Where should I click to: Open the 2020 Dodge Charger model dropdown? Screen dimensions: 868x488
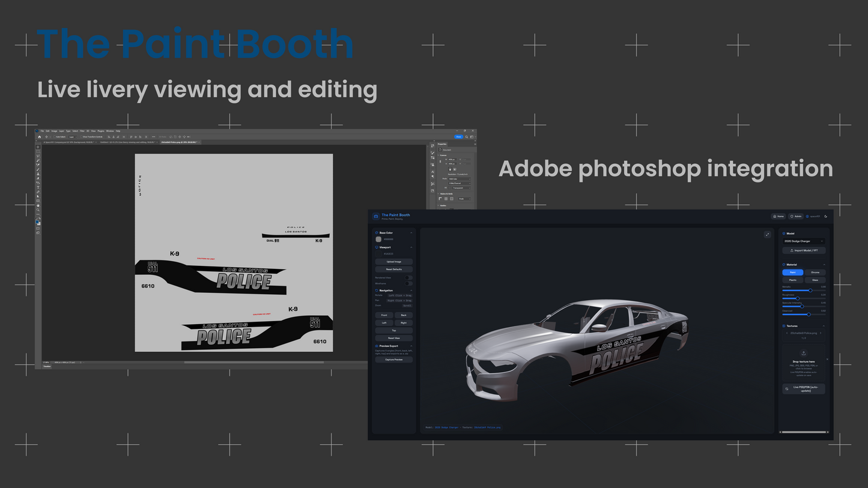[x=804, y=241]
